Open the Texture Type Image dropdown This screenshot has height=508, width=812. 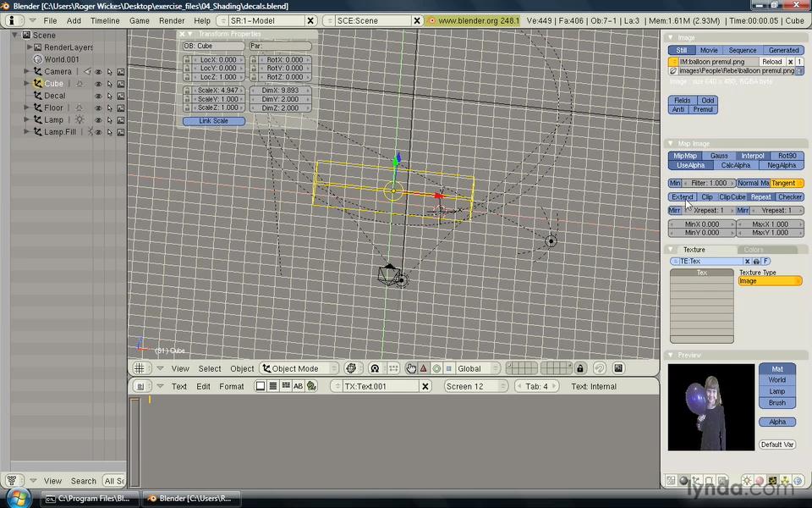770,281
